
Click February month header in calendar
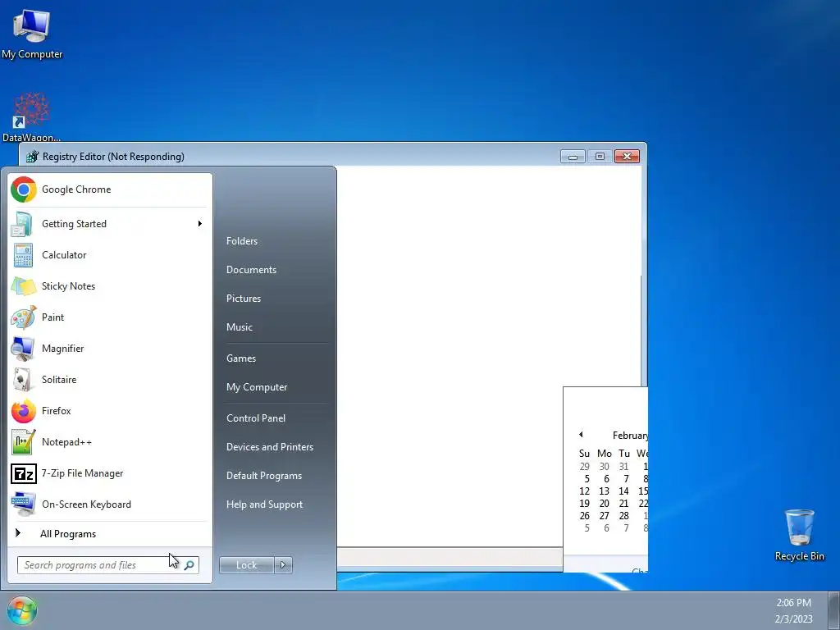tap(630, 436)
